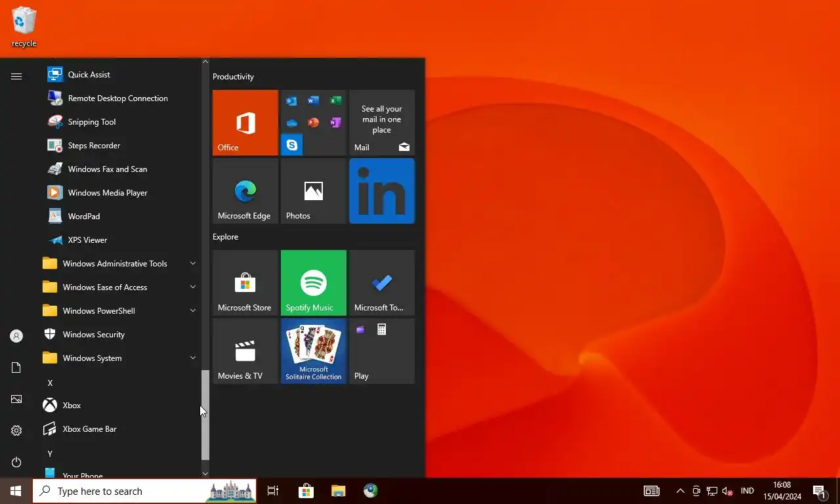Open the Mail tile
The height and width of the screenshot is (504, 840).
[382, 123]
